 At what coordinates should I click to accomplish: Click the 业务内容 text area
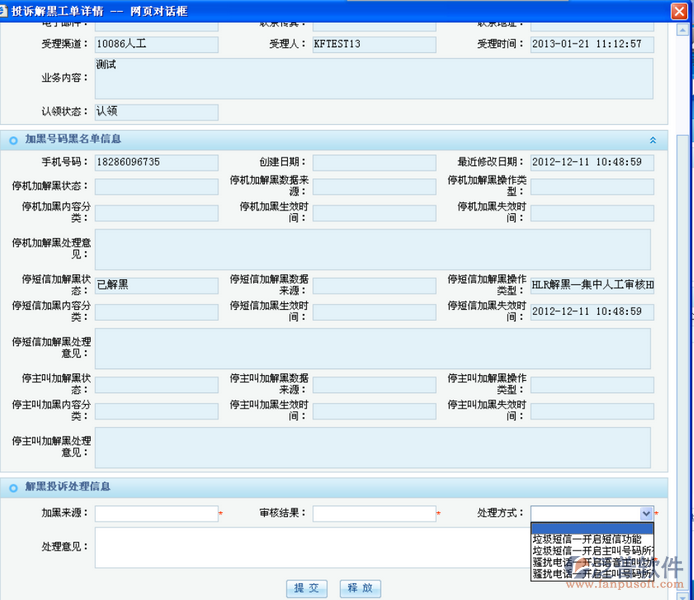[374, 79]
